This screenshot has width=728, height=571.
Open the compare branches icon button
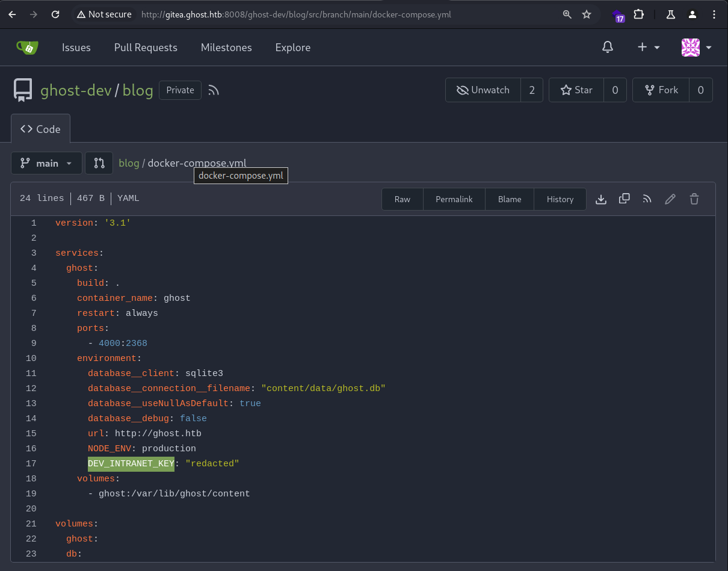point(99,163)
